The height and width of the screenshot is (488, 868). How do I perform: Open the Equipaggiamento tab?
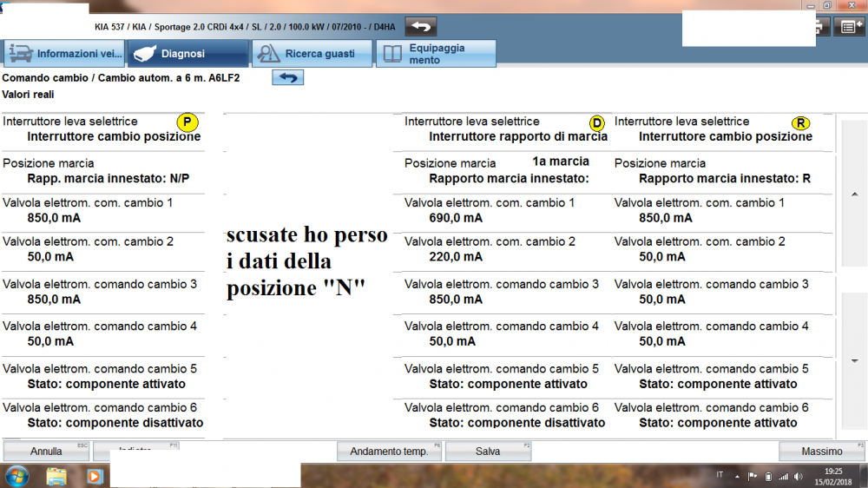437,54
